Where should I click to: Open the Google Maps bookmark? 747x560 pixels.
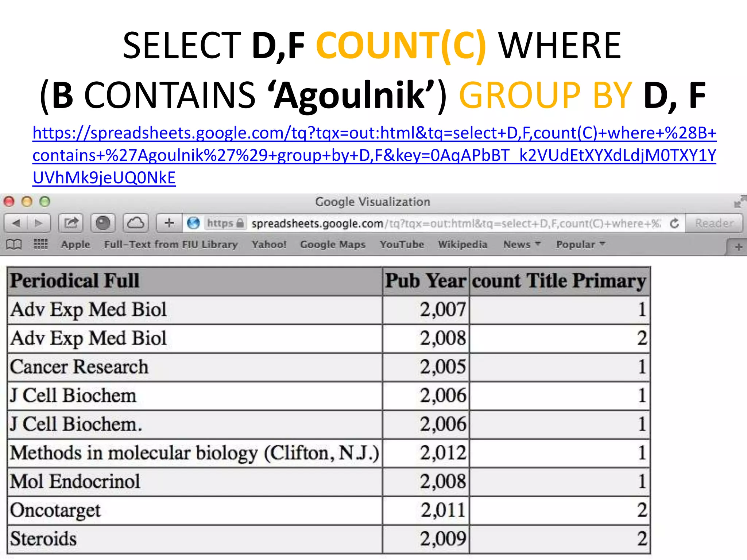click(x=333, y=244)
